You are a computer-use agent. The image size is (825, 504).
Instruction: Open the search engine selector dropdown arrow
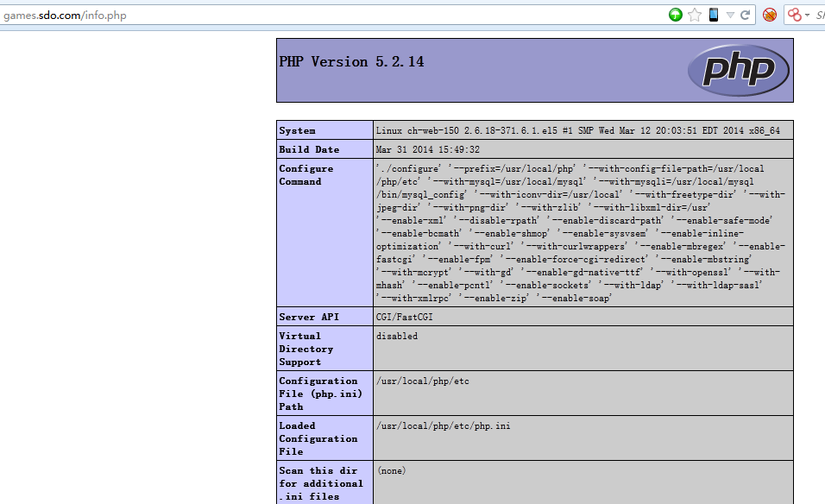pyautogui.click(x=807, y=15)
